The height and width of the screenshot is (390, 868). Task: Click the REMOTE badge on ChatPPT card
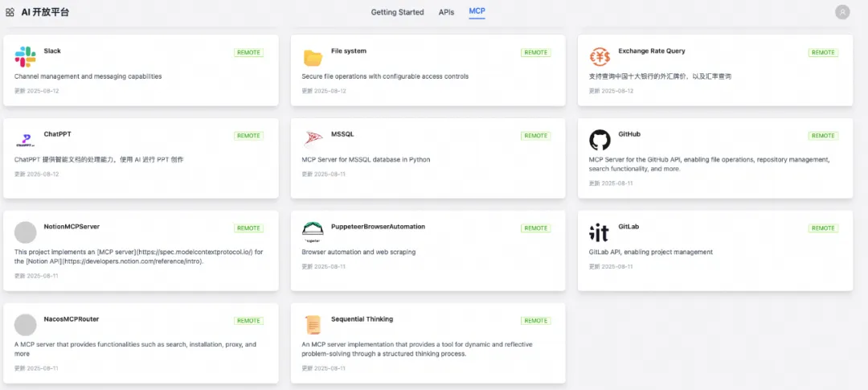click(x=248, y=136)
